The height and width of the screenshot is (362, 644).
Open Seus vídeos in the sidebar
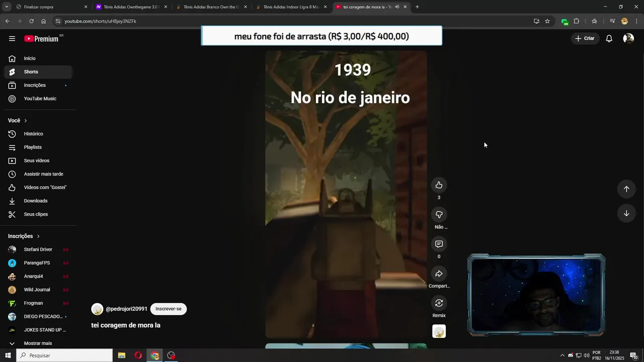tap(38, 161)
